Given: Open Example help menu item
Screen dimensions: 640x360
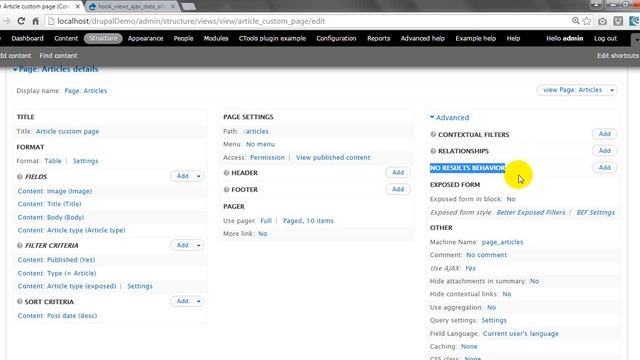Looking at the screenshot, I should coord(476,38).
